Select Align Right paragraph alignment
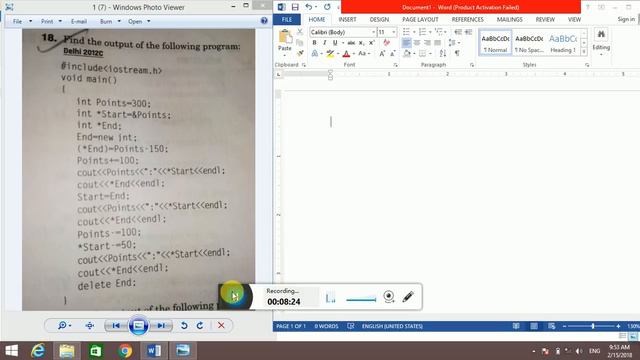 [x=427, y=43]
